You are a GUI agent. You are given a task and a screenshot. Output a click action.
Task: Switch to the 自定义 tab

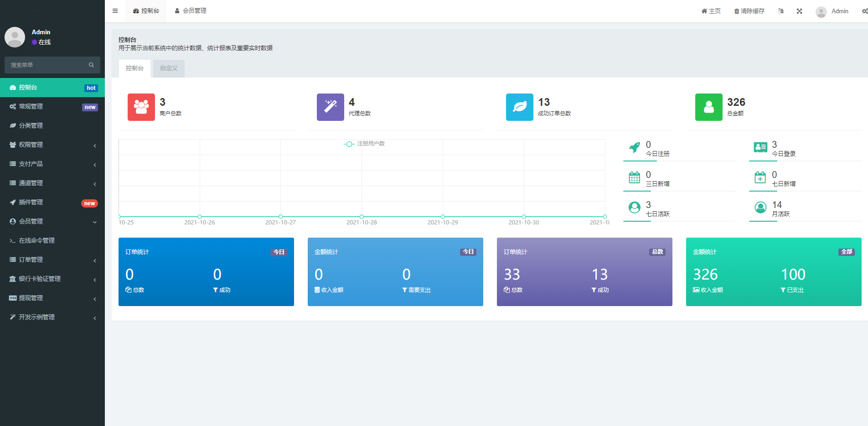click(x=169, y=68)
